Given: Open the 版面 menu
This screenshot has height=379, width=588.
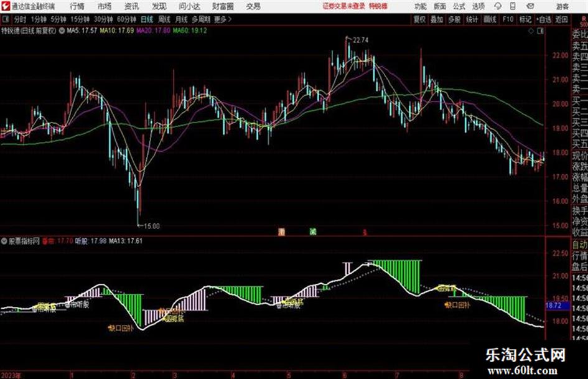Looking at the screenshot, I should coord(440,6).
